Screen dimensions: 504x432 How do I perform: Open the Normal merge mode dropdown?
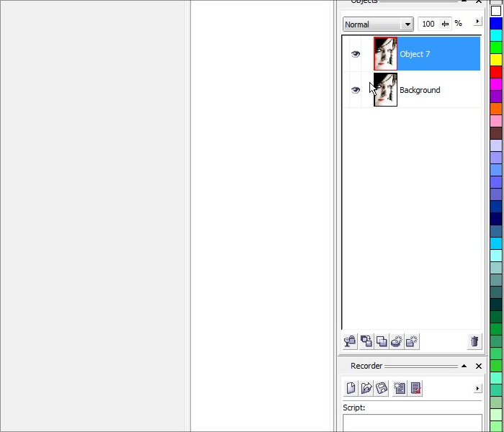408,24
